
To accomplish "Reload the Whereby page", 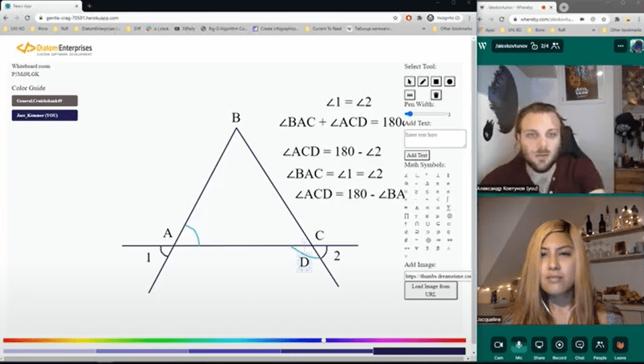I will point(501,20).
